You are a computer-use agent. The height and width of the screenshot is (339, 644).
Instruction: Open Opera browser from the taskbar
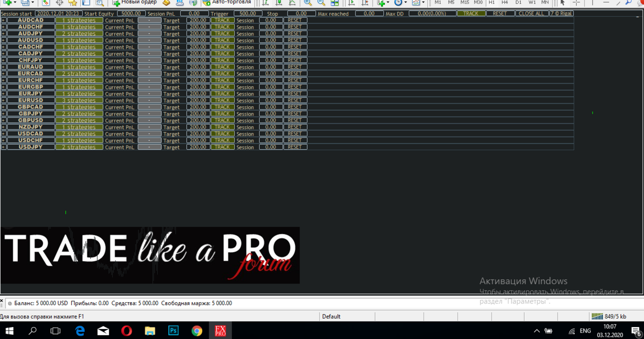[x=126, y=331]
